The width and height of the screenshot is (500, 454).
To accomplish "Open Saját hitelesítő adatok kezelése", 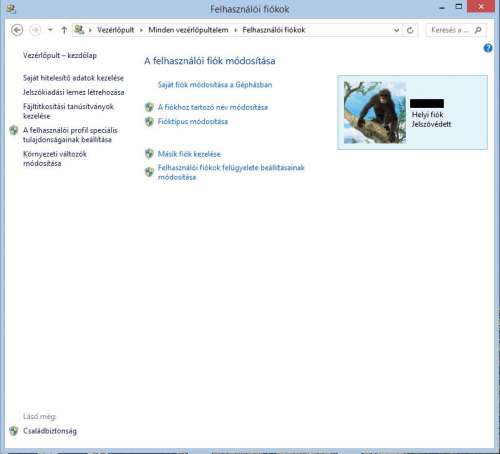I will [73, 78].
